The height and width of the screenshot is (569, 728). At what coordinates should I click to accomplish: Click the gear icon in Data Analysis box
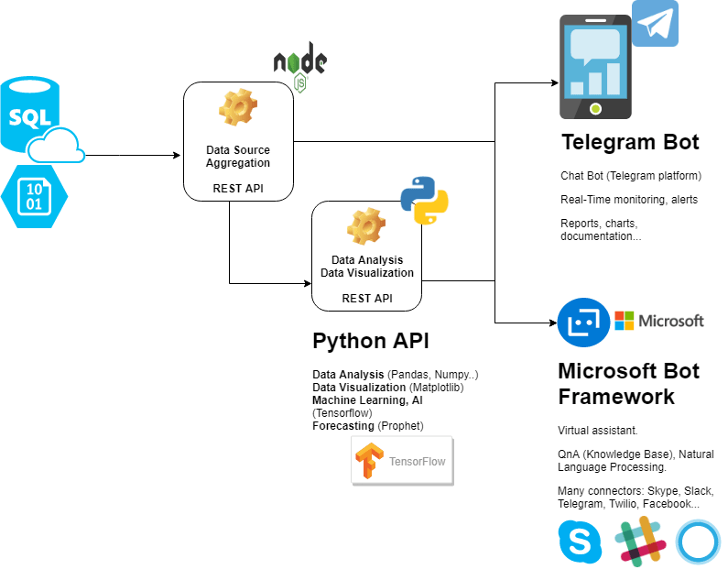(x=366, y=226)
